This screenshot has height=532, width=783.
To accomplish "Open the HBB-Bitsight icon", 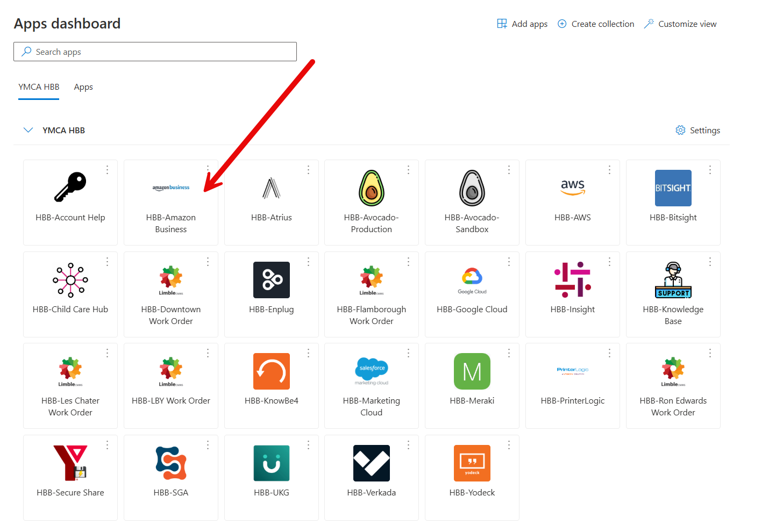I will point(673,188).
